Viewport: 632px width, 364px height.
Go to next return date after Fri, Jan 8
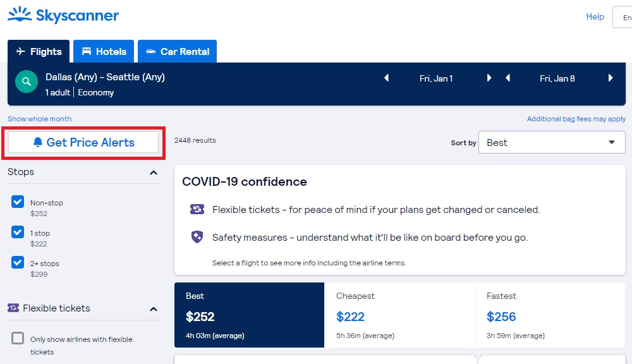point(611,78)
